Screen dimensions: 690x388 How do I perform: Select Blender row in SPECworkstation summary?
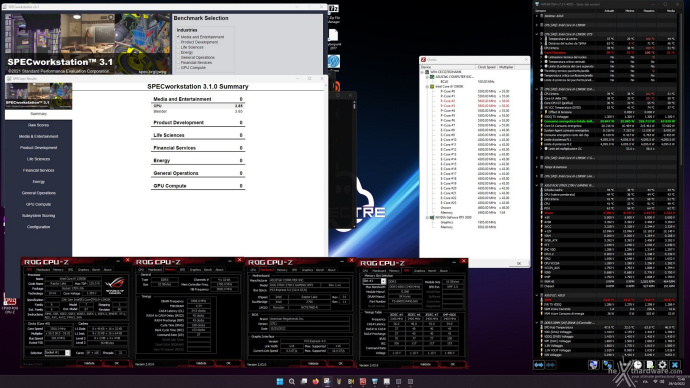[x=198, y=112]
